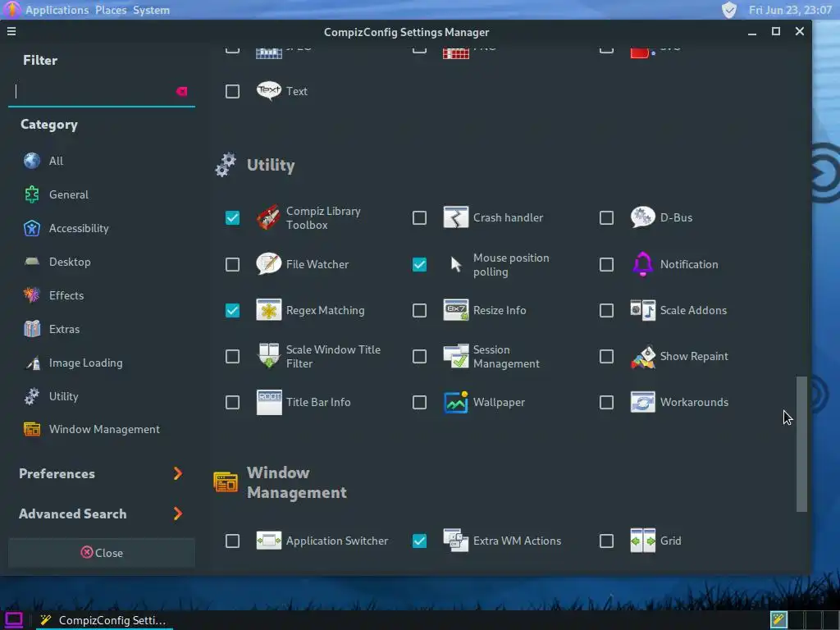Open the Places menu in the top panel
Viewport: 840px width, 630px height.
[111, 10]
